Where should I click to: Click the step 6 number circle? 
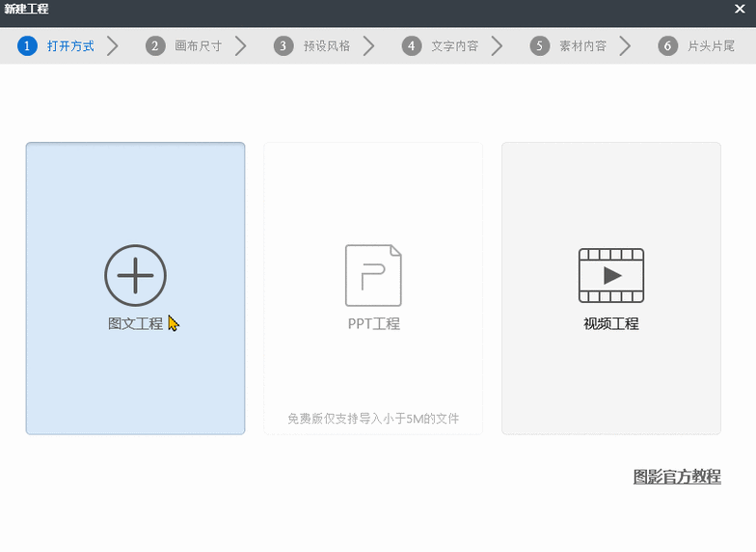click(x=668, y=45)
